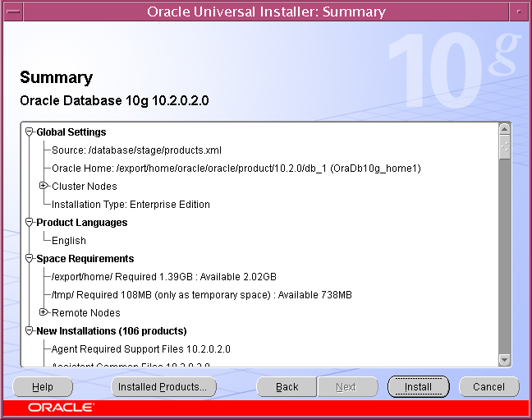Viewport: 532px width, 420px height.
Task: Click the Product Languages label
Action: click(82, 222)
